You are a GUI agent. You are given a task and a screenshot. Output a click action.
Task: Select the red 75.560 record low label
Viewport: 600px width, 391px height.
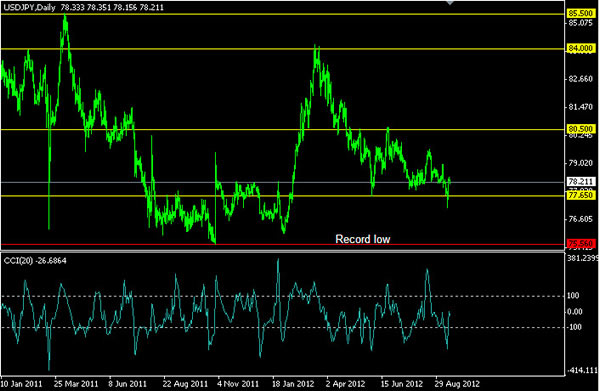[x=580, y=244]
